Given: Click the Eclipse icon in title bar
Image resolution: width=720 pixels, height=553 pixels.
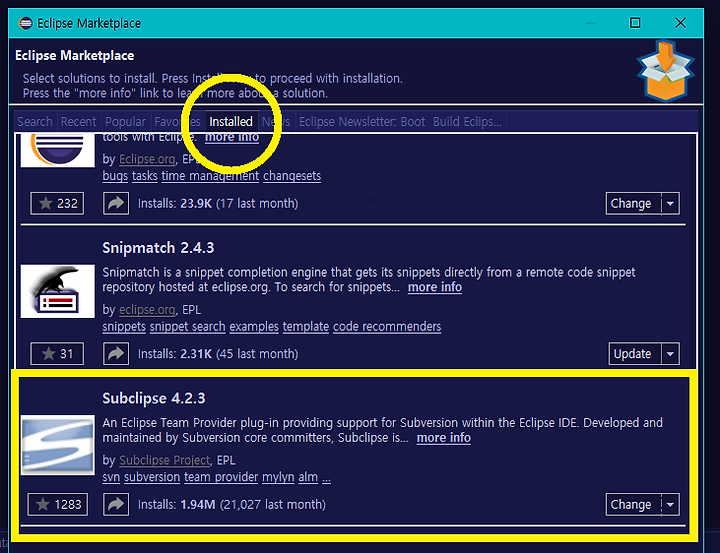Looking at the screenshot, I should pos(26,23).
